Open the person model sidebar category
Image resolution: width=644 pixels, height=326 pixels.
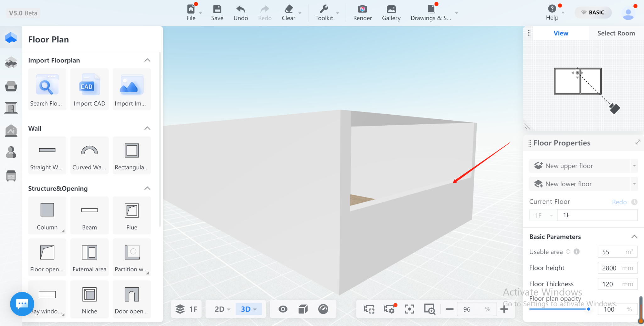(11, 152)
